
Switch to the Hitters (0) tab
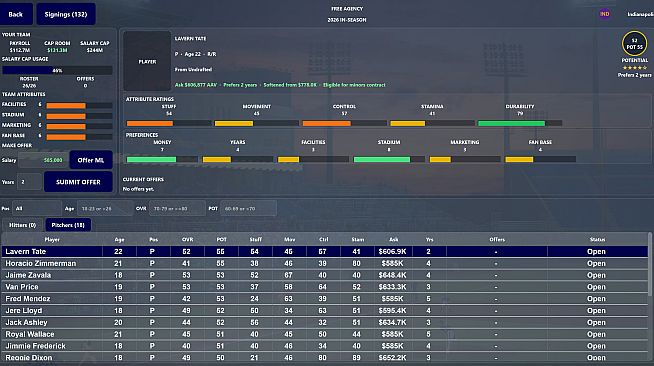tap(23, 225)
